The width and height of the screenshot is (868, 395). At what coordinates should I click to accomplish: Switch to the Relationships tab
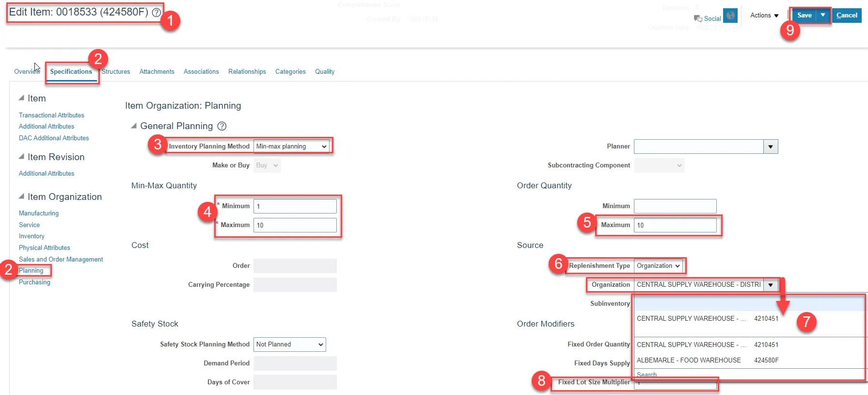pyautogui.click(x=247, y=72)
